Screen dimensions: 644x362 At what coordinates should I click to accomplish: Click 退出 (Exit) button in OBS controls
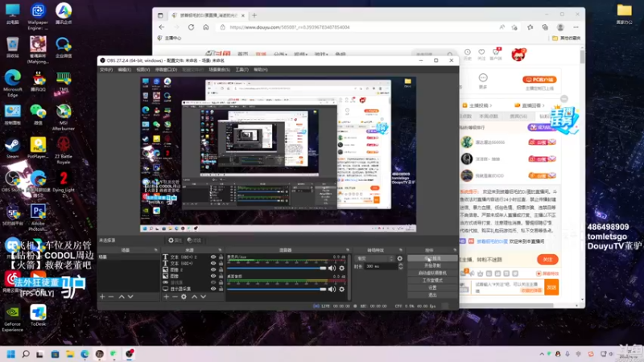[432, 295]
